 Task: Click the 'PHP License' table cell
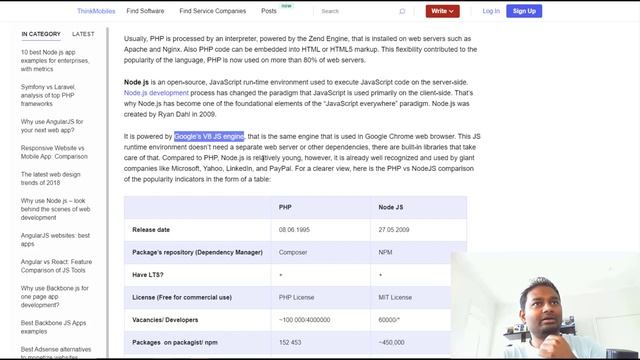pos(296,297)
